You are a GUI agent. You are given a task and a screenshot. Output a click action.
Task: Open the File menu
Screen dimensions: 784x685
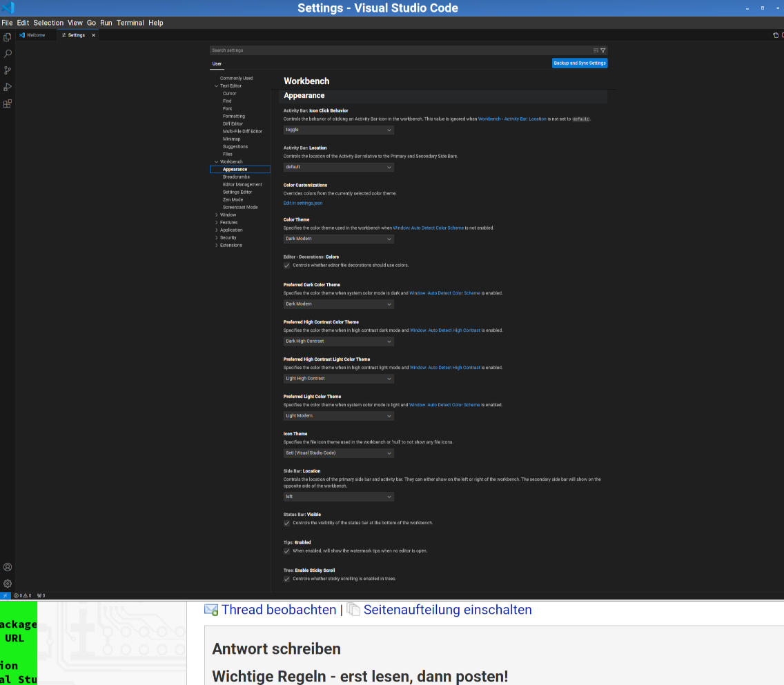(x=7, y=23)
